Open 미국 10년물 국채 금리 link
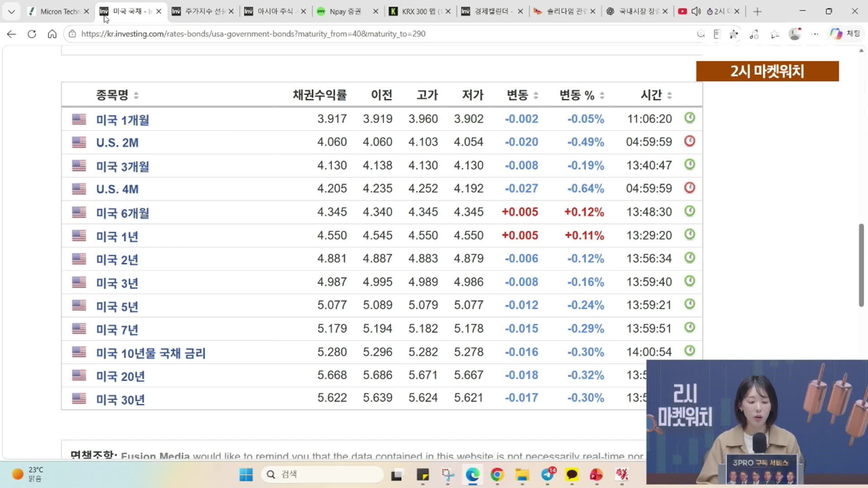This screenshot has width=868, height=488. click(x=151, y=353)
